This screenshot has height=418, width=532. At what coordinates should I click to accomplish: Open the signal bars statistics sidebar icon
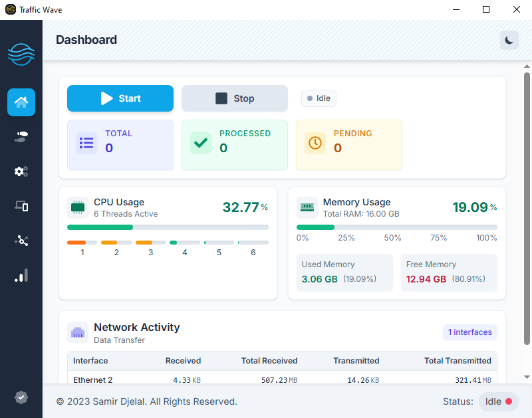21,275
